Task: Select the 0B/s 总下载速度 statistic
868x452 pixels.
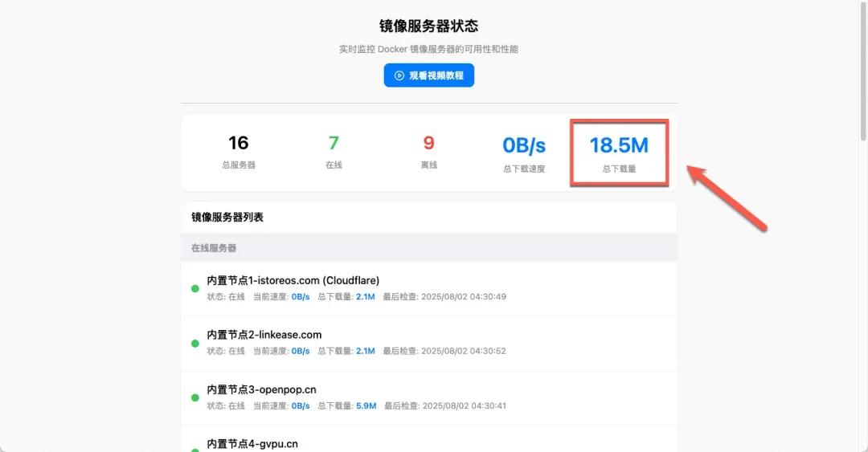Action: tap(524, 154)
